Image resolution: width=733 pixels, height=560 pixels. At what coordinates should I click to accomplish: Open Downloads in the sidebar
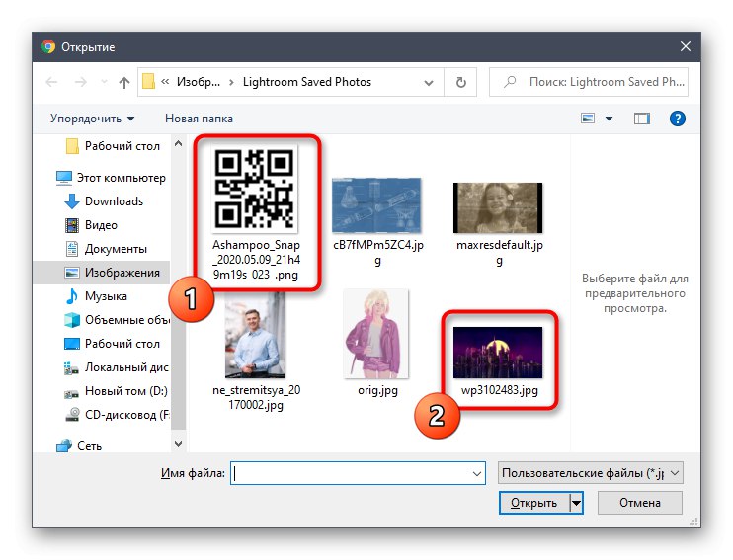pos(104,201)
